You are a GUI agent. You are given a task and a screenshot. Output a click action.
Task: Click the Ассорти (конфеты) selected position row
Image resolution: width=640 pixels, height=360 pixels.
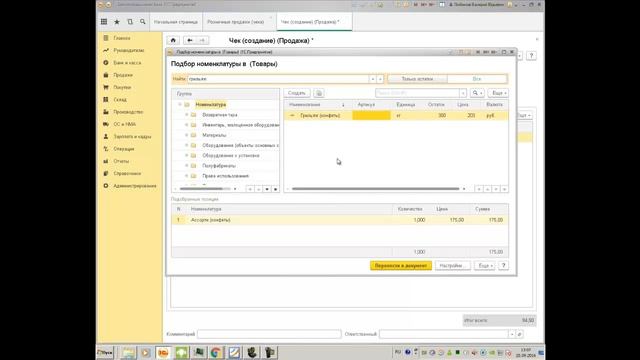[x=340, y=220]
